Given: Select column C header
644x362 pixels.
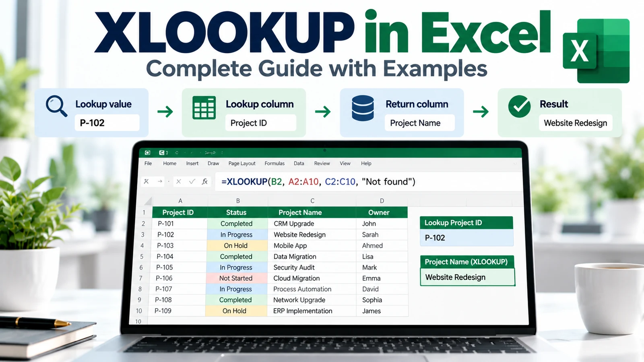Looking at the screenshot, I should (x=312, y=201).
